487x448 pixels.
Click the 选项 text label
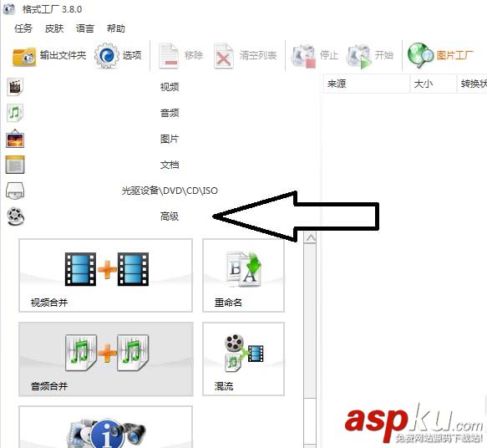(132, 55)
